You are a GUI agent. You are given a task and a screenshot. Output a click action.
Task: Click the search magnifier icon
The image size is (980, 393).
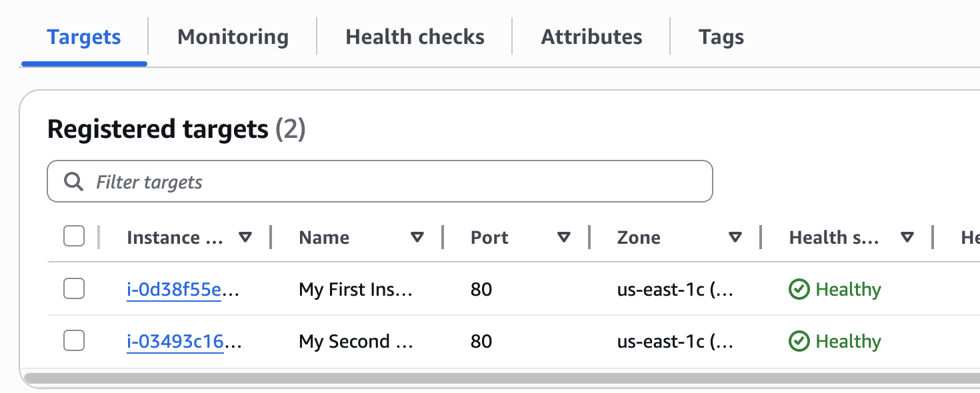73,182
